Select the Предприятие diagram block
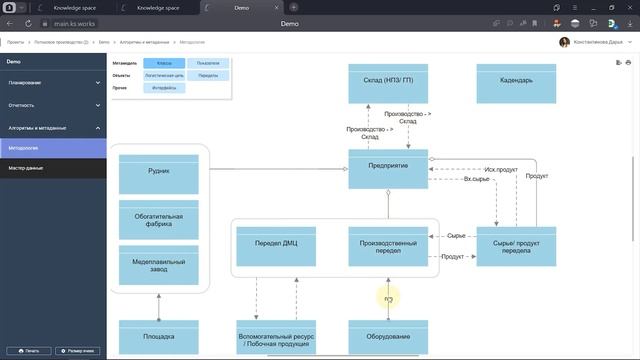Screen dimensions: 640x360 coord(388,169)
